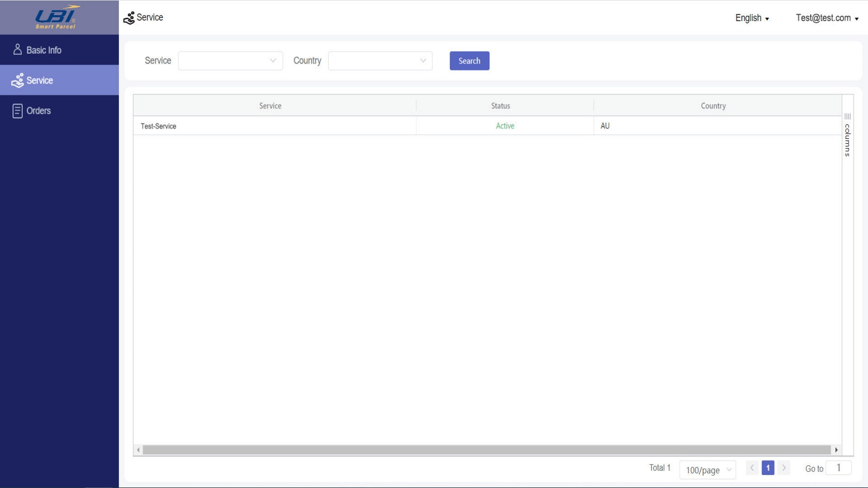Click the Service header icon at top
The image size is (868, 488).
pyautogui.click(x=129, y=18)
